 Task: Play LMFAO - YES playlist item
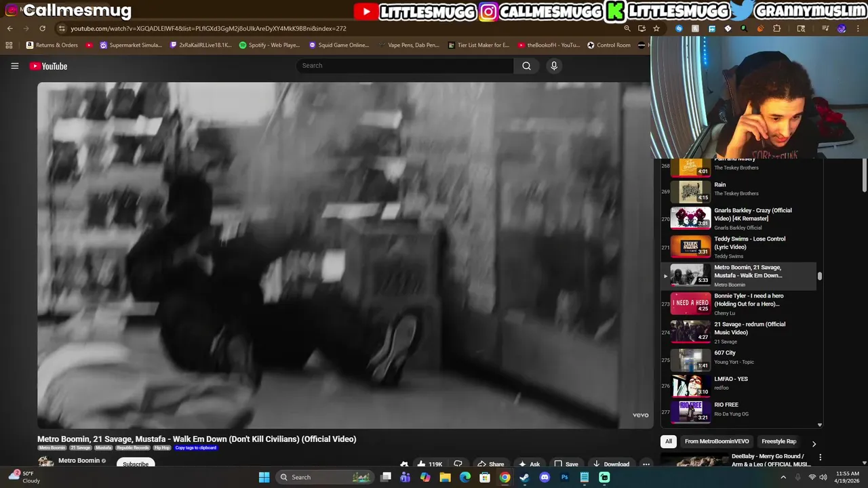(739, 385)
